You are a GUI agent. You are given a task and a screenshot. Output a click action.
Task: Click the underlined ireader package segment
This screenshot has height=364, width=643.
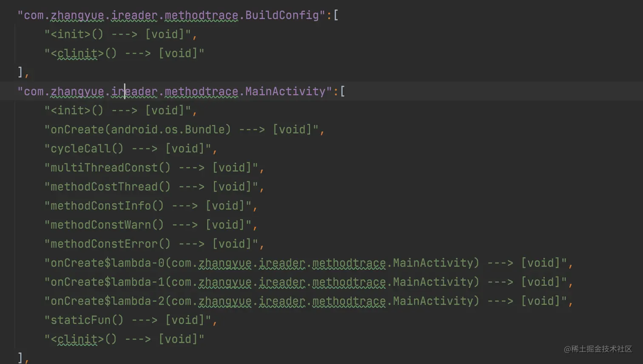coord(133,91)
